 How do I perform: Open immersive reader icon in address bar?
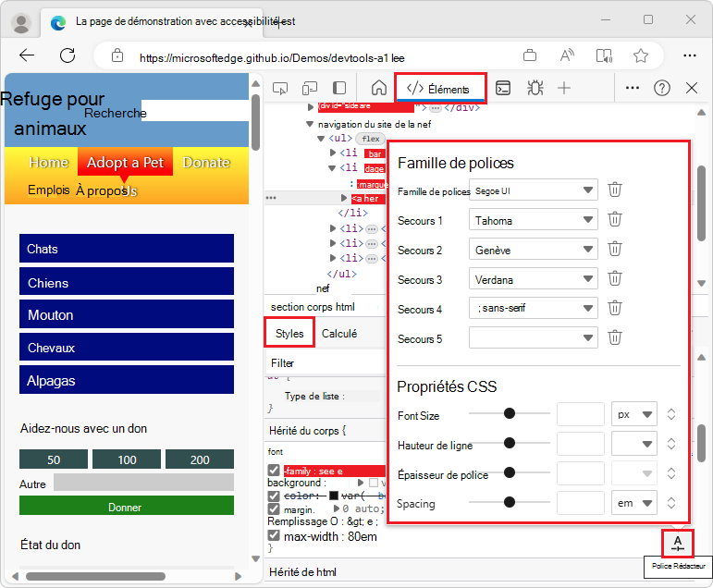[x=604, y=55]
